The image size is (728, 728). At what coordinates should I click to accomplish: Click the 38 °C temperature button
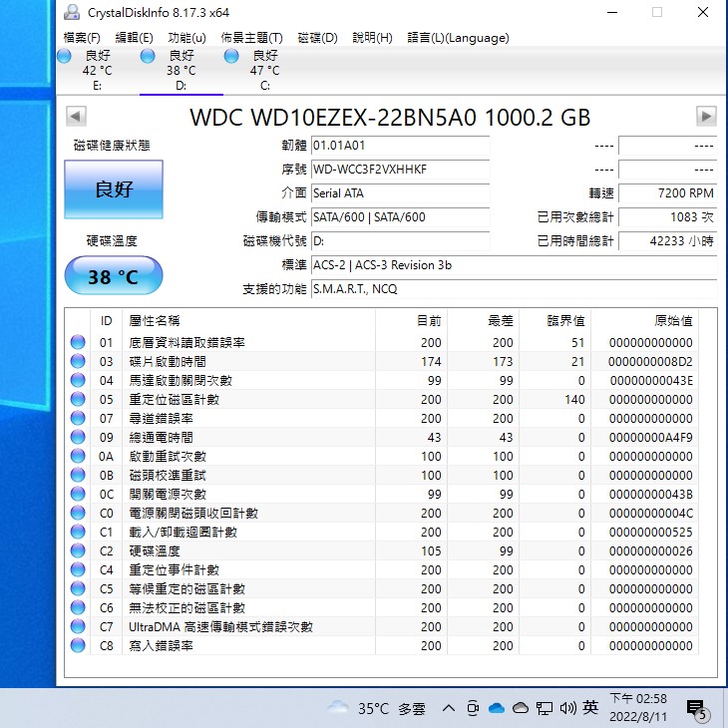113,276
